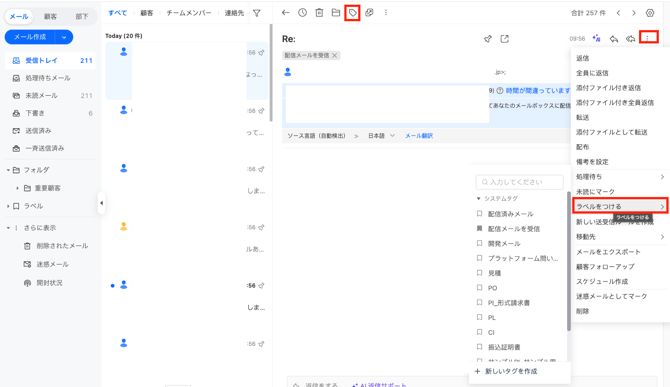
Task: Click the link/attach icon next to tag
Action: click(x=369, y=13)
